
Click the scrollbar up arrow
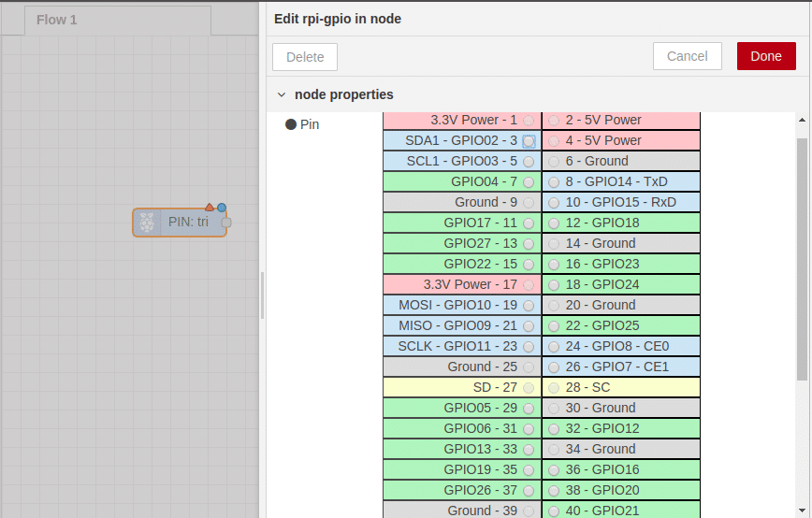tap(802, 120)
